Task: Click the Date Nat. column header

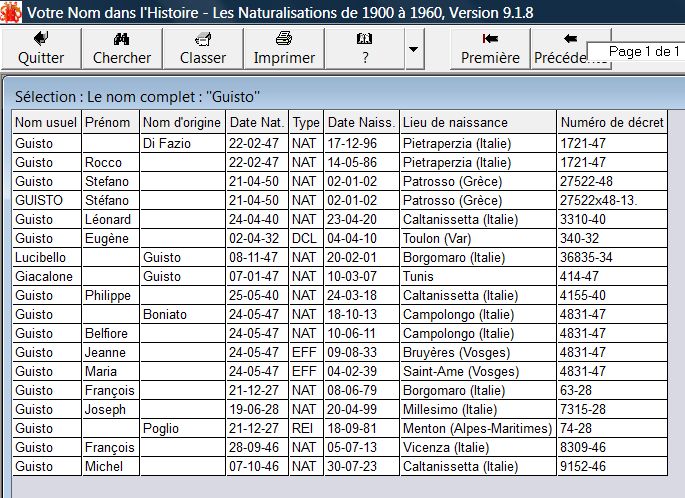Action: point(257,123)
